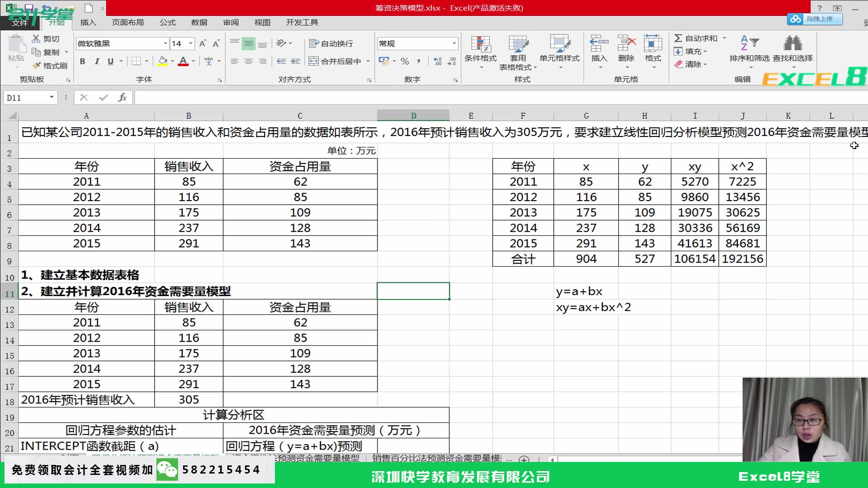Image resolution: width=868 pixels, height=488 pixels.
Task: Select the font color red swatch
Action: (x=183, y=62)
